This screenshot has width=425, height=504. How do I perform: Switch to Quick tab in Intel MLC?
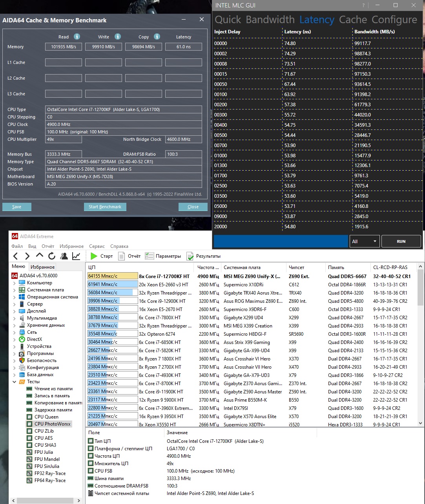click(x=228, y=20)
